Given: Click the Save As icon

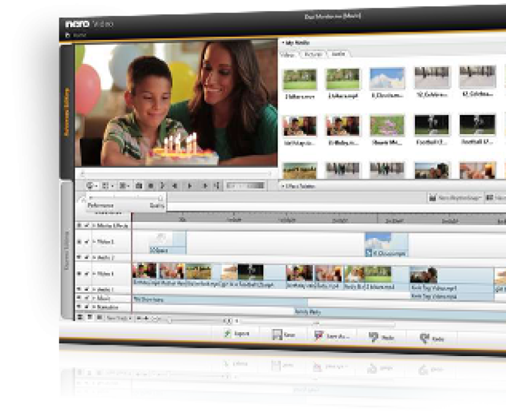Looking at the screenshot, I should [x=319, y=336].
